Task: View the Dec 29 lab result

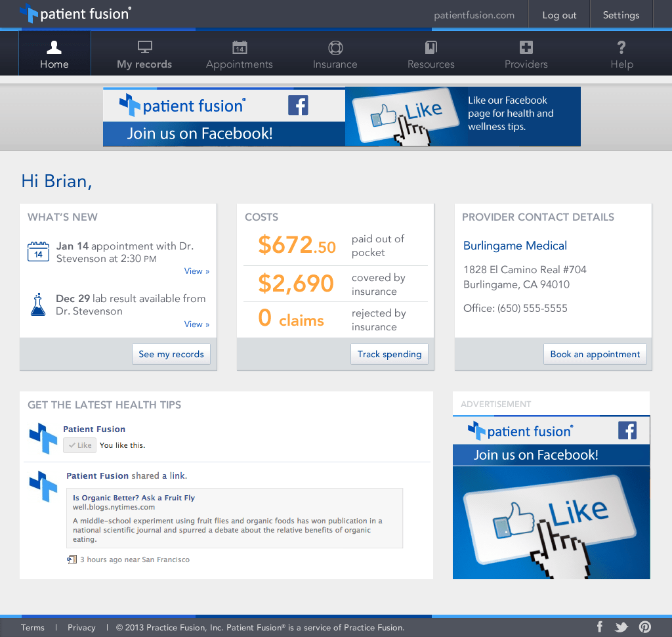Action: [197, 324]
